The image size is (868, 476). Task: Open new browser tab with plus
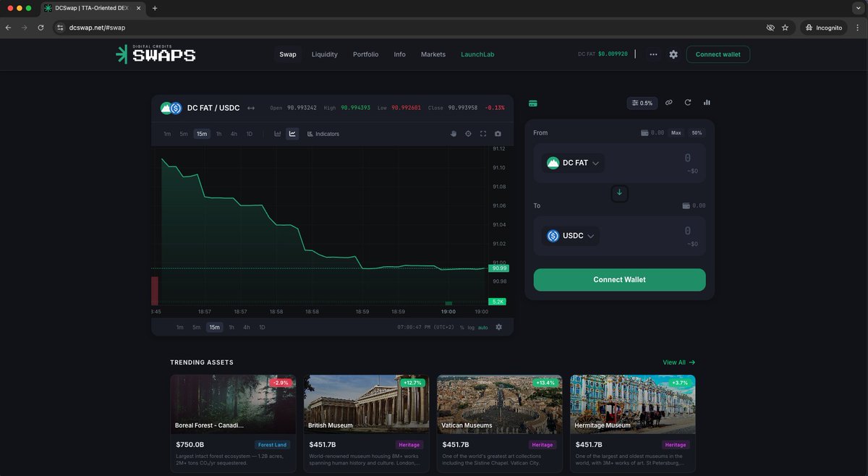155,8
